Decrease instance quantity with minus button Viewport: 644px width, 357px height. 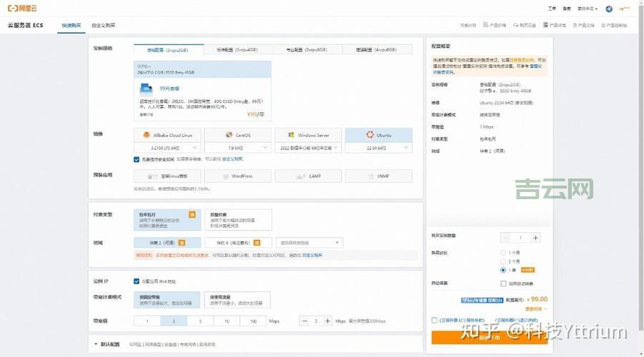pyautogui.click(x=506, y=238)
